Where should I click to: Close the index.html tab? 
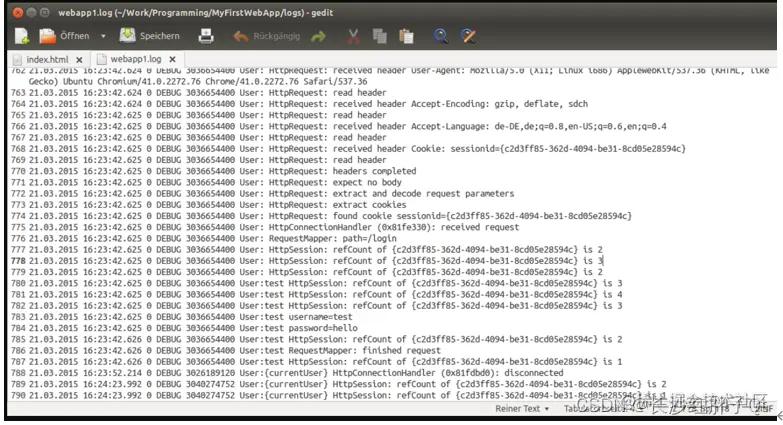tap(79, 60)
